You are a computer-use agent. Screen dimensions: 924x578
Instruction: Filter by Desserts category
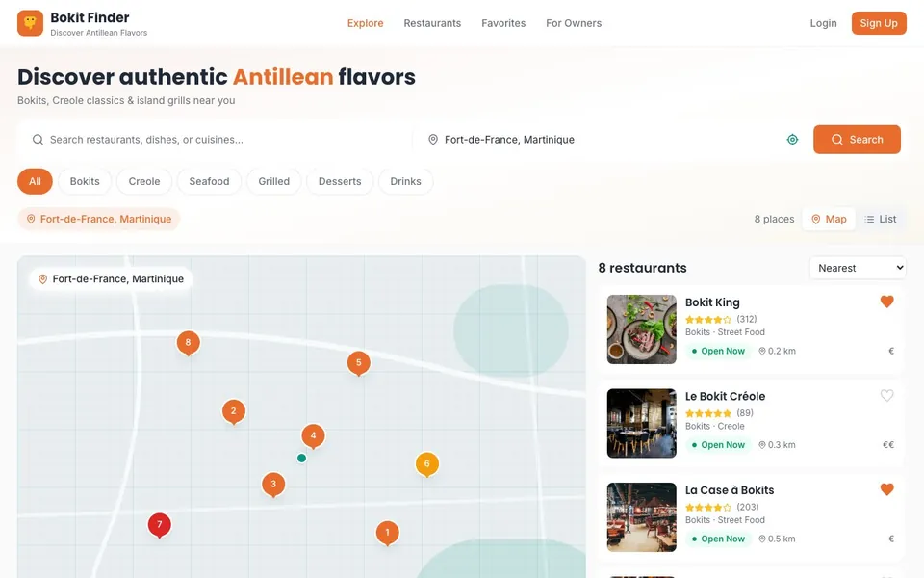coord(340,181)
